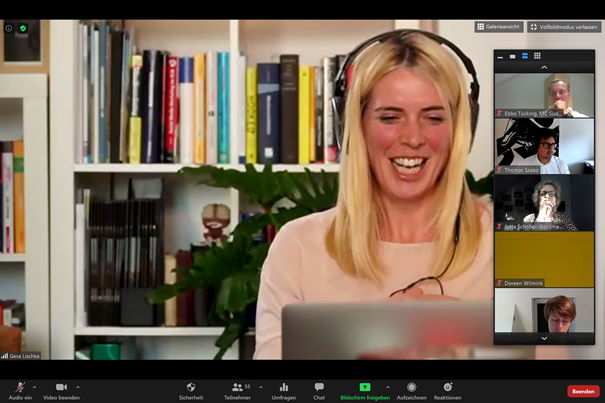Start recording with Aufzeichnen
Image resolution: width=605 pixels, height=403 pixels.
click(x=411, y=388)
